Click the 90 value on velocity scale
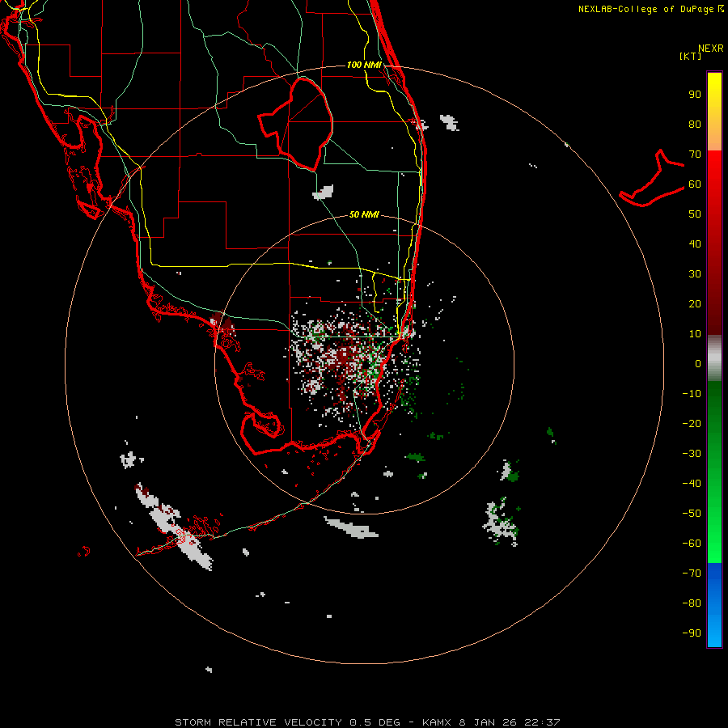The image size is (728, 728). [695, 95]
